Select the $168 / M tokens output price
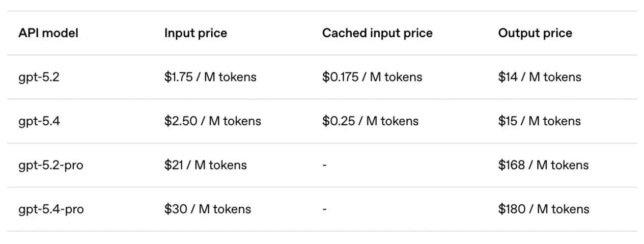This screenshot has width=644, height=244. (543, 166)
